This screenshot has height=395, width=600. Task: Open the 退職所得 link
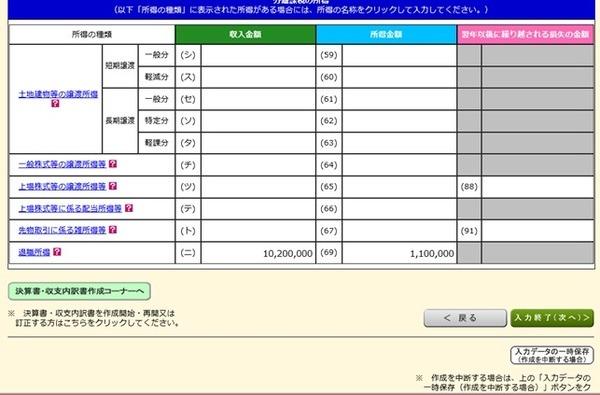(34, 252)
